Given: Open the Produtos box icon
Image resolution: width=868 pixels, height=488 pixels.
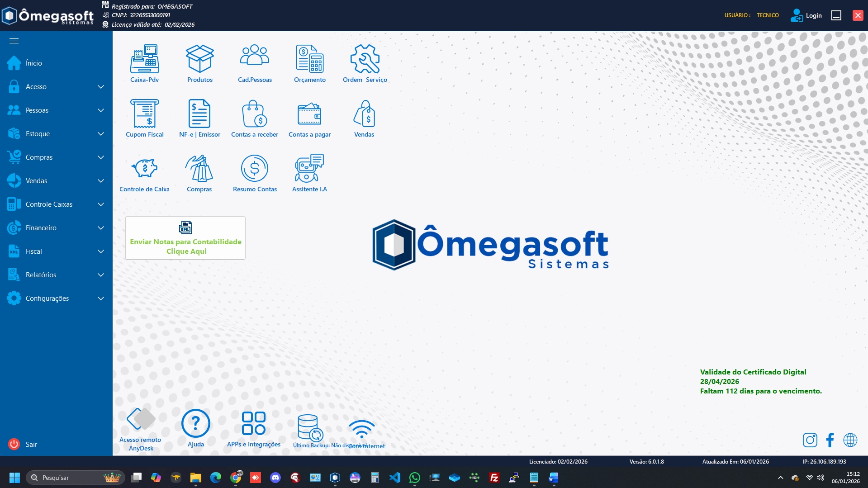Looking at the screenshot, I should point(200,59).
